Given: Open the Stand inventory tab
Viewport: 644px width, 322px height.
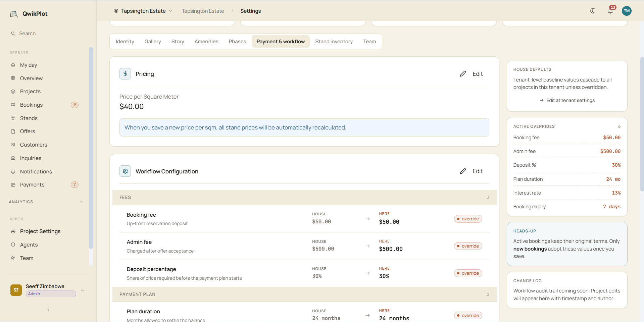Looking at the screenshot, I should (334, 42).
